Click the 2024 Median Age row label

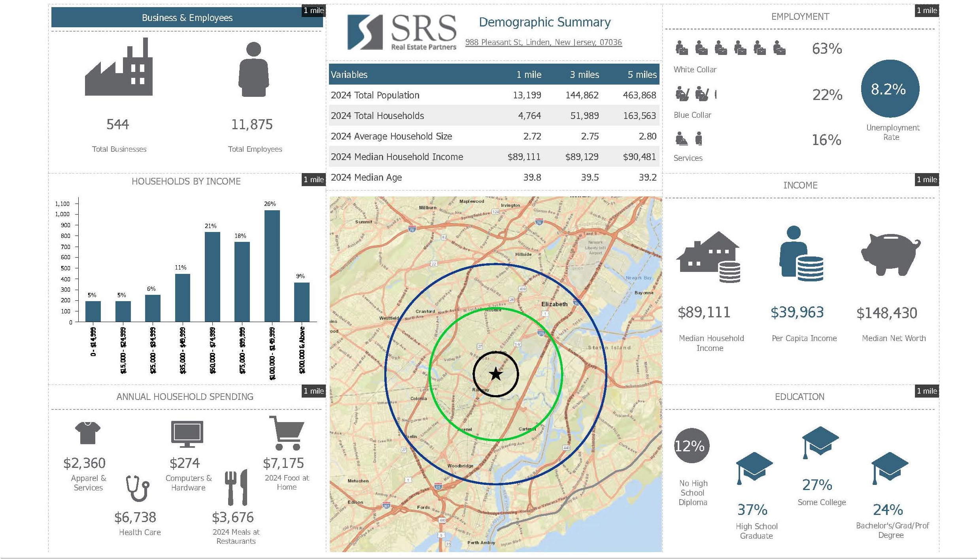(366, 177)
